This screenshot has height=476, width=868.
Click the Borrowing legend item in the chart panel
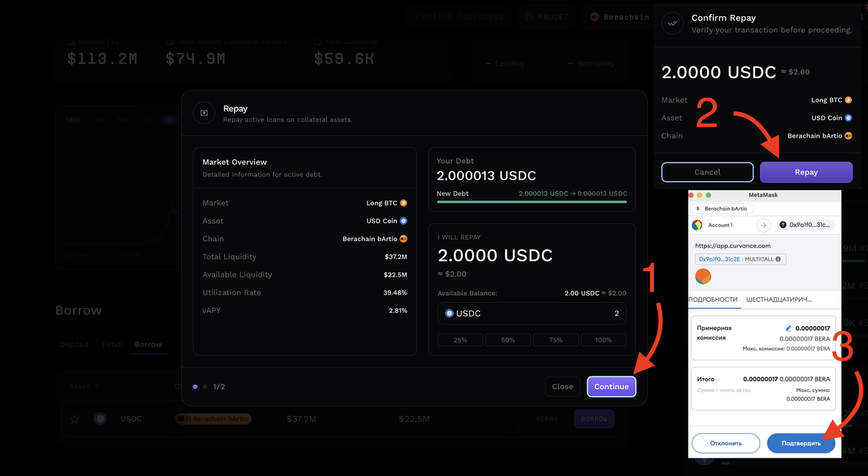[590, 63]
